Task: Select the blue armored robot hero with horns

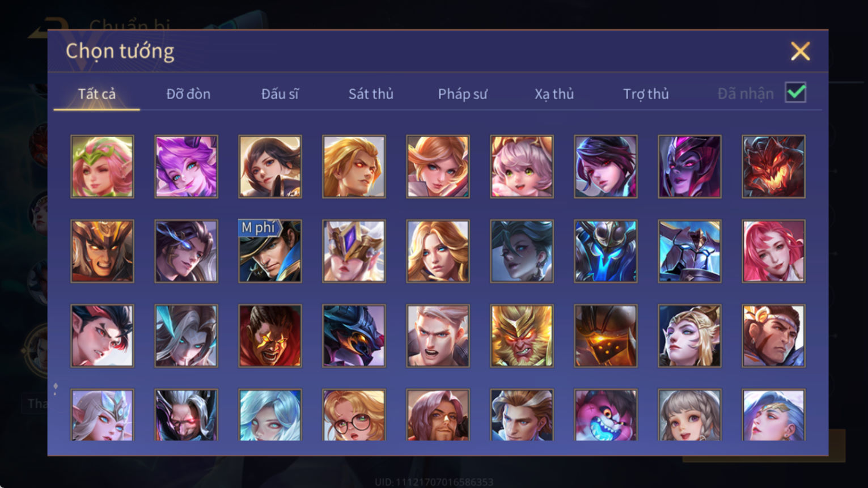Action: [x=606, y=251]
